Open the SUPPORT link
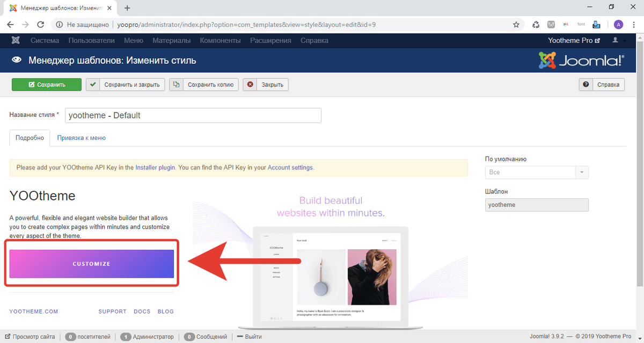Image resolution: width=644 pixels, height=343 pixels. click(113, 311)
